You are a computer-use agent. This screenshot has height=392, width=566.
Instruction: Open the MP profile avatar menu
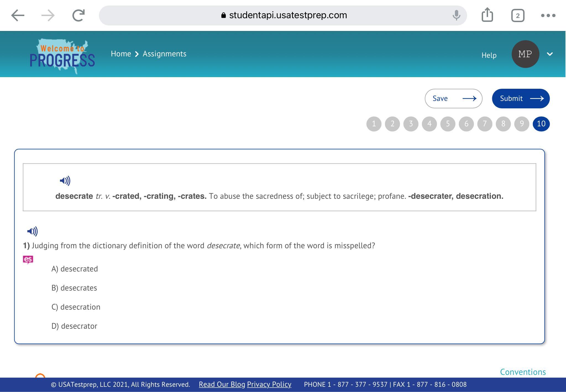[x=525, y=54]
